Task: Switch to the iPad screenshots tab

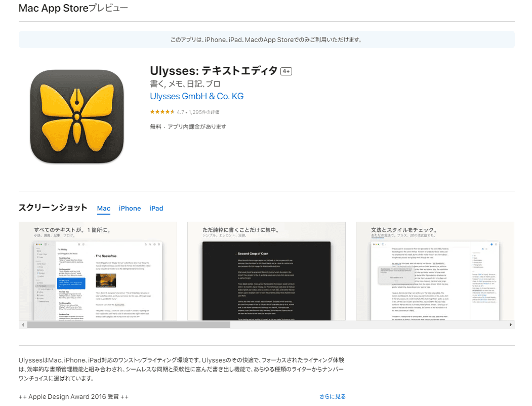Action: 156,208
